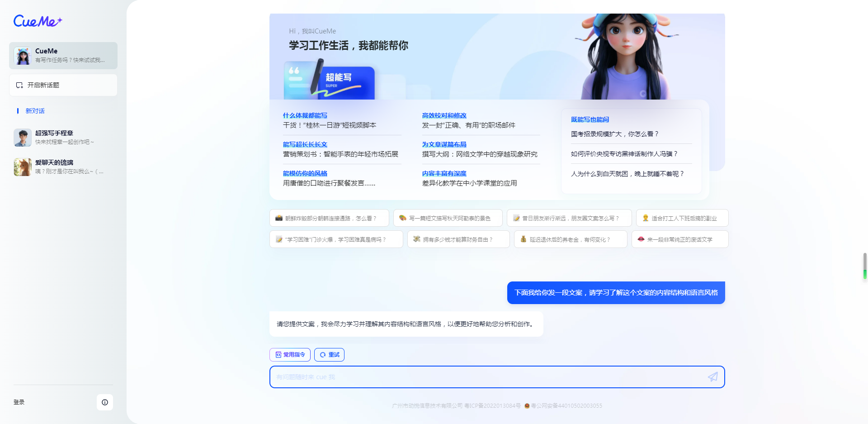Image resolution: width=868 pixels, height=424 pixels.
Task: Click the 拥有多少钱才能算财务自由 suggestion chip
Action: (x=458, y=239)
